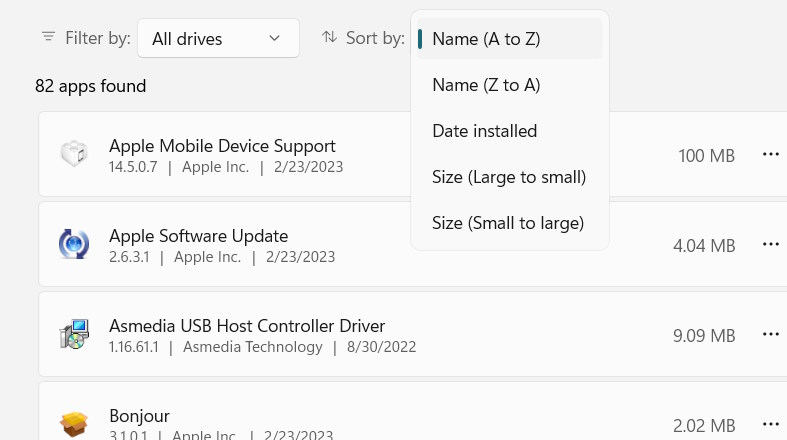
Task: Click the Asmedia USB Host Controller icon
Action: [74, 335]
